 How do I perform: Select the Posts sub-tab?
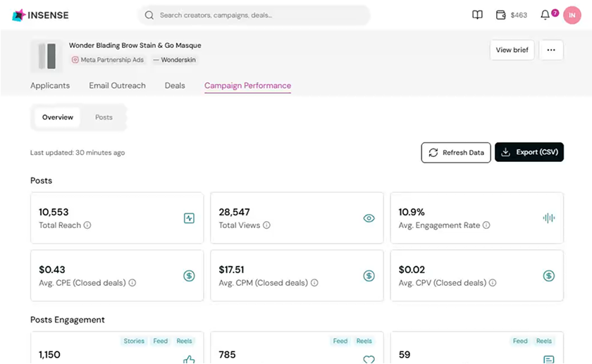pyautogui.click(x=104, y=118)
